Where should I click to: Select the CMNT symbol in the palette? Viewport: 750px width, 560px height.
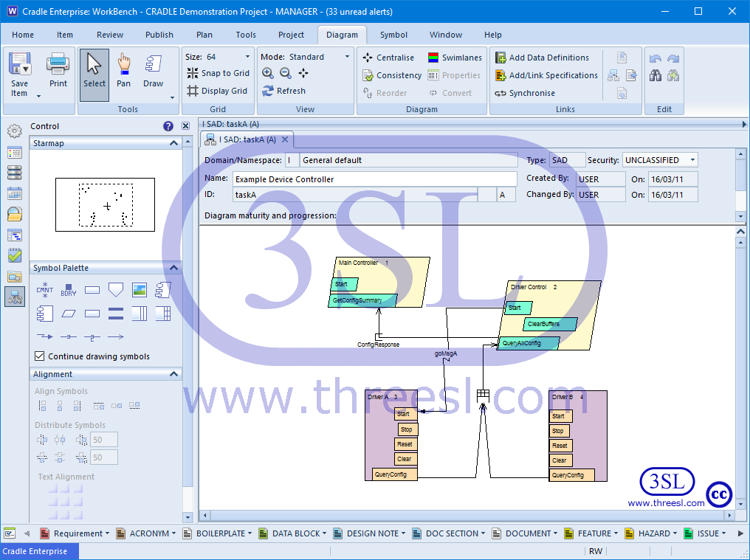[x=44, y=289]
